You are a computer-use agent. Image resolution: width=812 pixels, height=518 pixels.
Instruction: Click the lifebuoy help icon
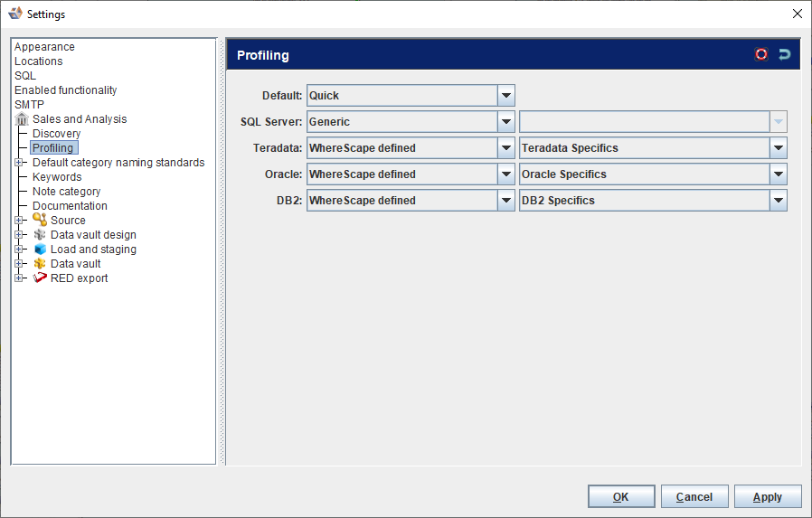(x=761, y=54)
